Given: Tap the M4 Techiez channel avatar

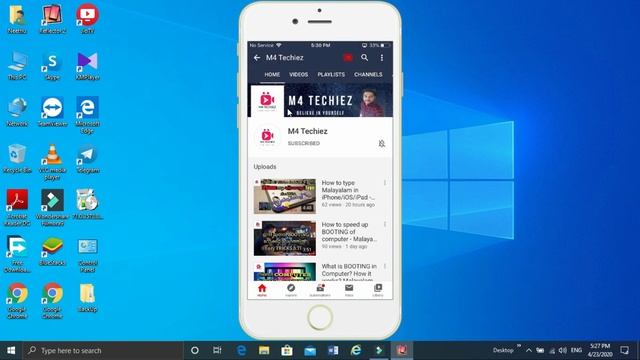Looking at the screenshot, I should (x=267, y=136).
